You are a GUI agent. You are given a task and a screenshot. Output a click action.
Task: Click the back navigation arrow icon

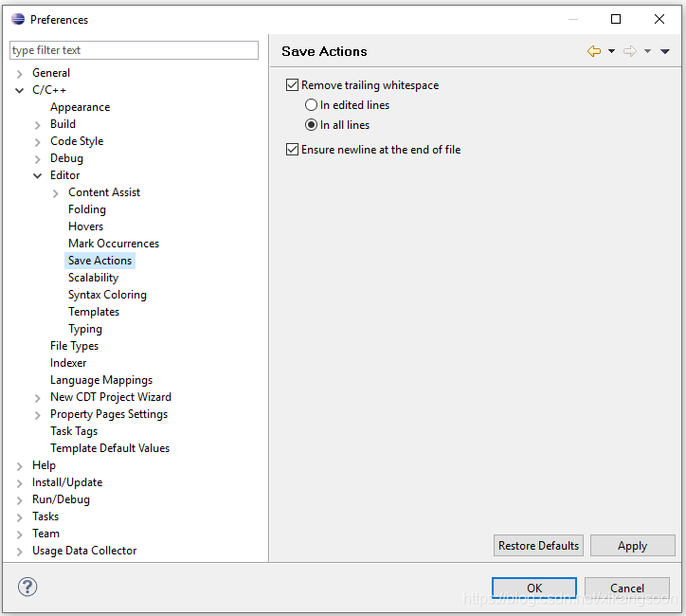click(594, 51)
